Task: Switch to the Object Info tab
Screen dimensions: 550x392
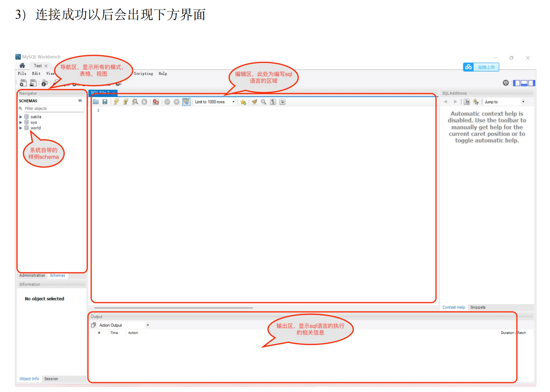Action: point(29,379)
